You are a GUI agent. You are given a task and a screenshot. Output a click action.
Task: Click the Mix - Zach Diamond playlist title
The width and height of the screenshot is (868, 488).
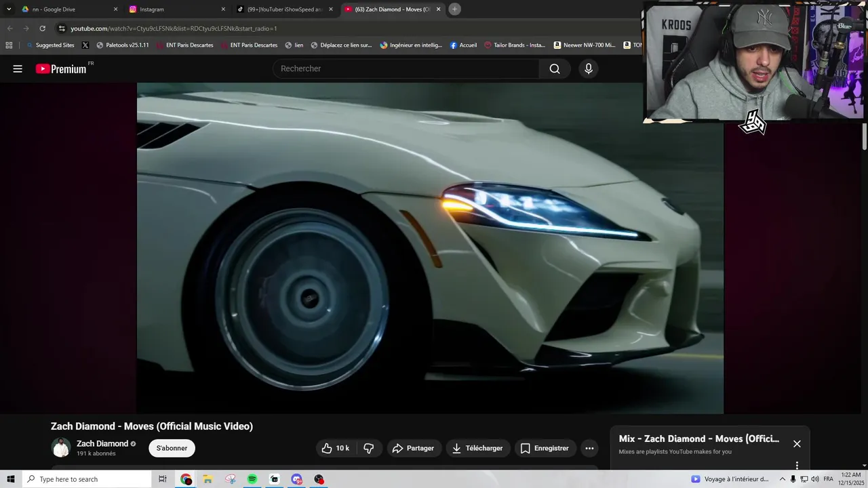pyautogui.click(x=699, y=439)
